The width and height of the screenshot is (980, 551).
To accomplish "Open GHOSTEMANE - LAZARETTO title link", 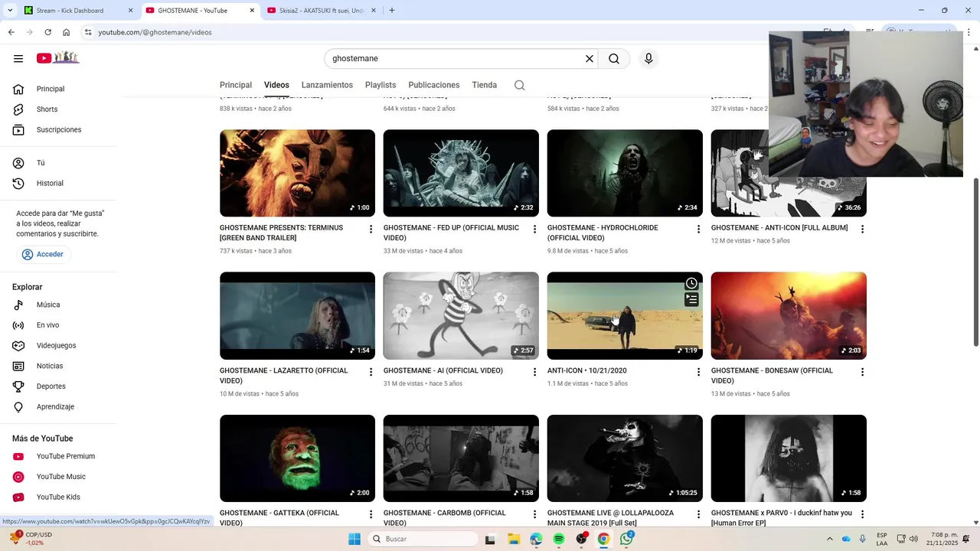I will pos(283,376).
